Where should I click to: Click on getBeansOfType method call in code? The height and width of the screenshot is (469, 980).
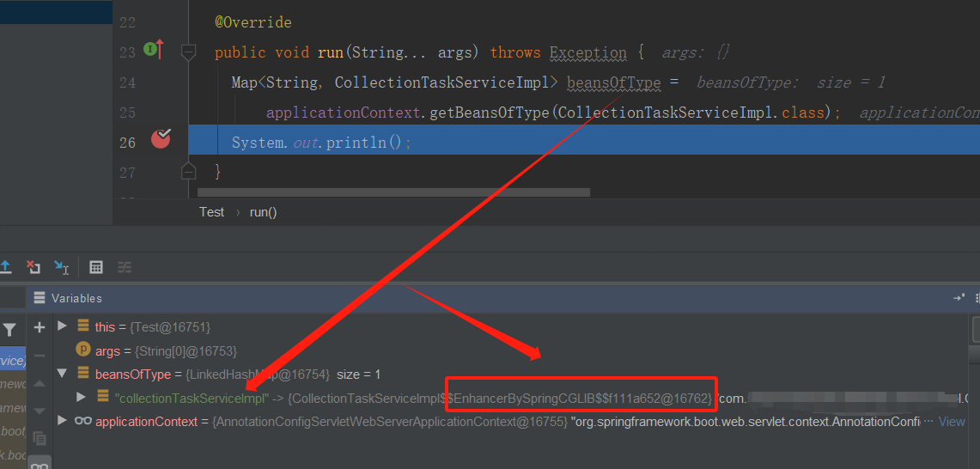(x=490, y=113)
